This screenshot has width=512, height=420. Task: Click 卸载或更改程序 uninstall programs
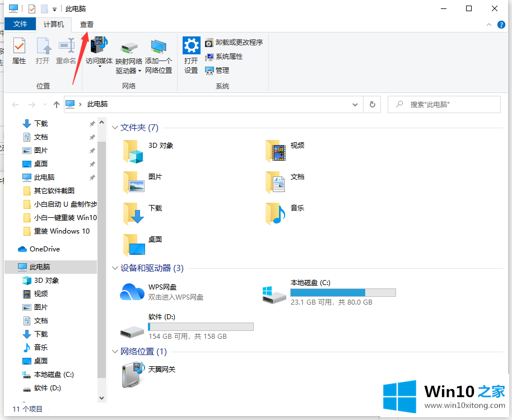click(234, 43)
